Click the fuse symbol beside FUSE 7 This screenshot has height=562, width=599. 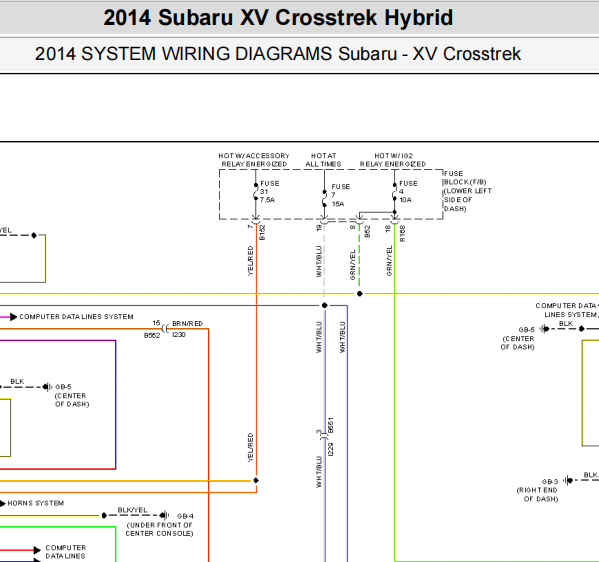(324, 198)
